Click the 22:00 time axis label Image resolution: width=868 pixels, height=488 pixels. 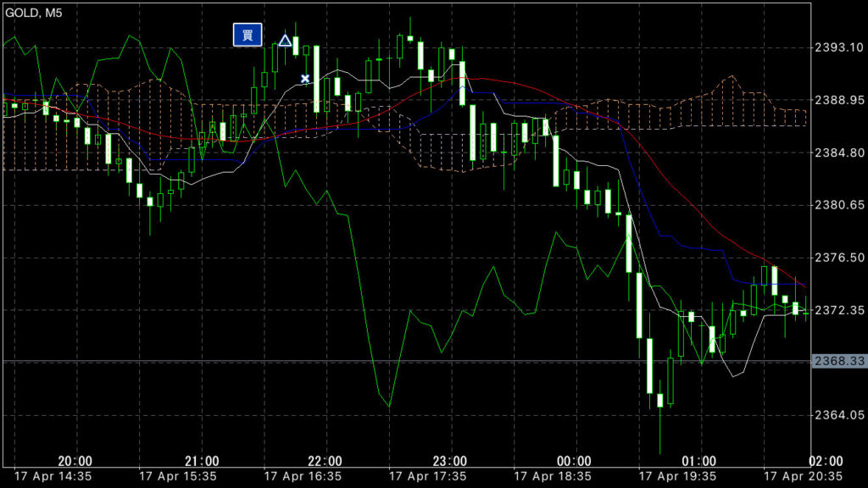(325, 461)
